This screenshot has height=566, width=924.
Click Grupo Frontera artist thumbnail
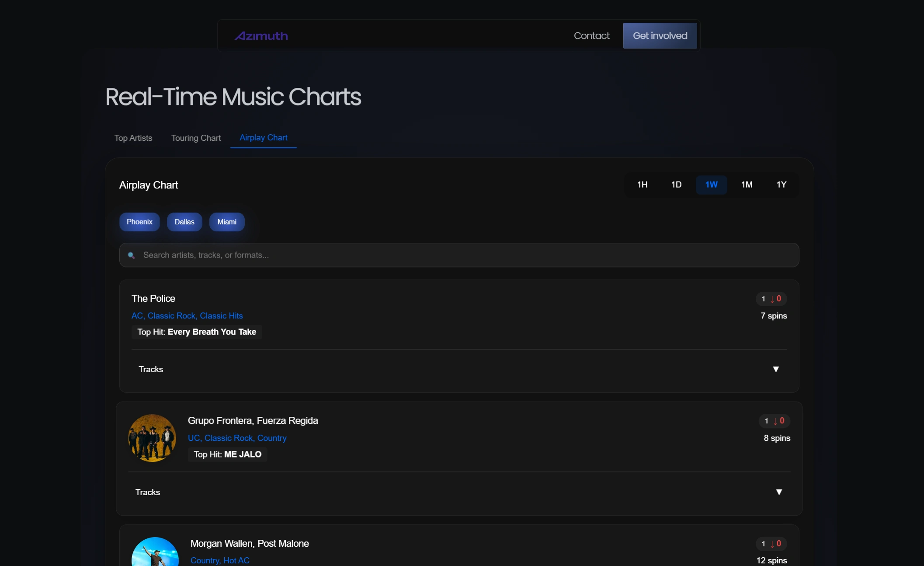(x=152, y=438)
